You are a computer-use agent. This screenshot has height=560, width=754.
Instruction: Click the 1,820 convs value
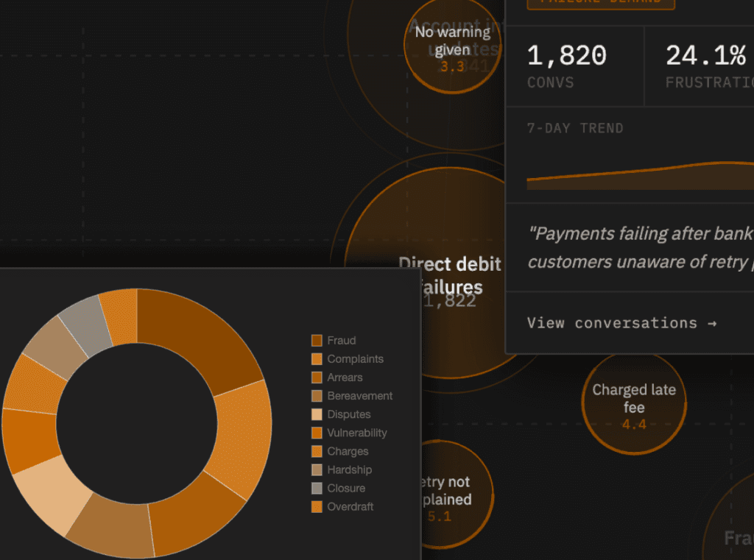[x=566, y=56]
